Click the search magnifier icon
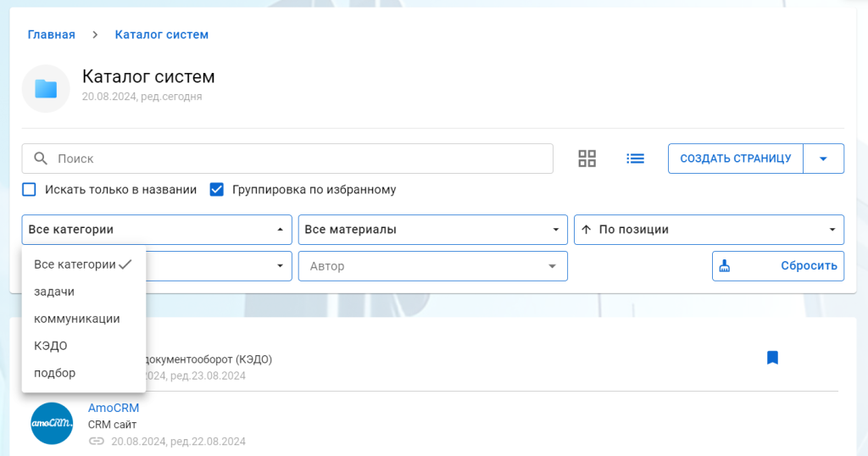Viewport: 868px width, 456px height. click(x=40, y=158)
